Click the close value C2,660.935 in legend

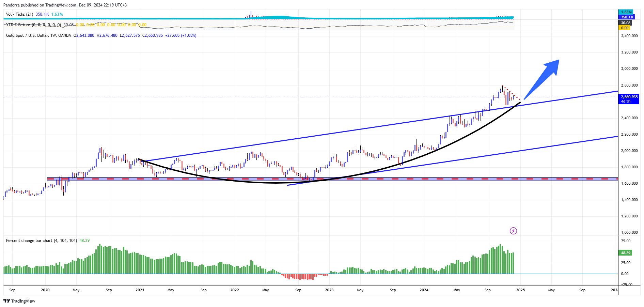[x=153, y=35]
